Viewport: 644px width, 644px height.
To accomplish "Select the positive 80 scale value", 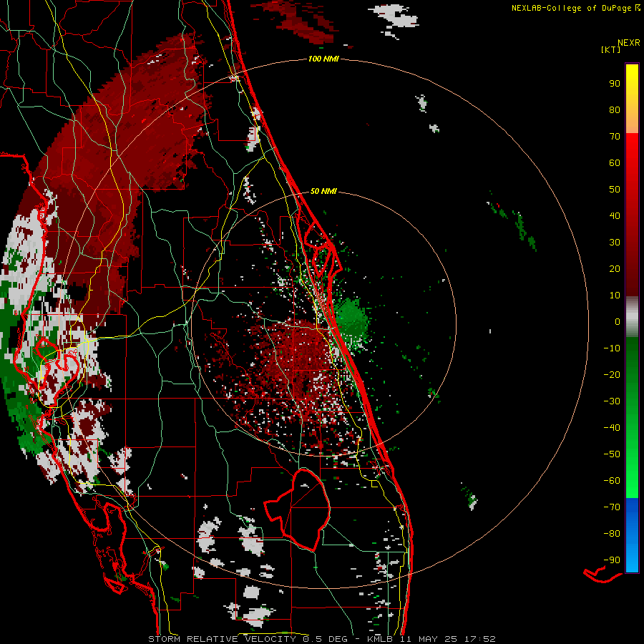I will (x=615, y=110).
